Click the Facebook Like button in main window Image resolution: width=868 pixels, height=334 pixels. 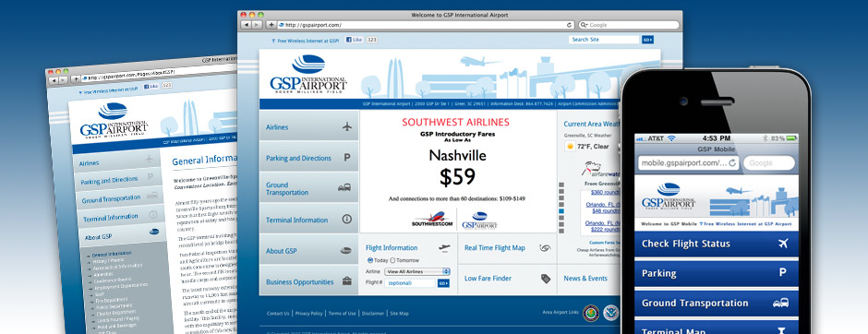[x=354, y=40]
